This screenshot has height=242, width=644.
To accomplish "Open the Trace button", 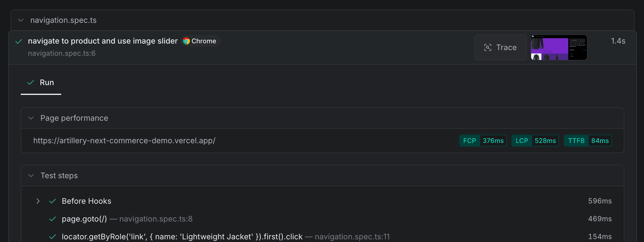I will coord(501,47).
